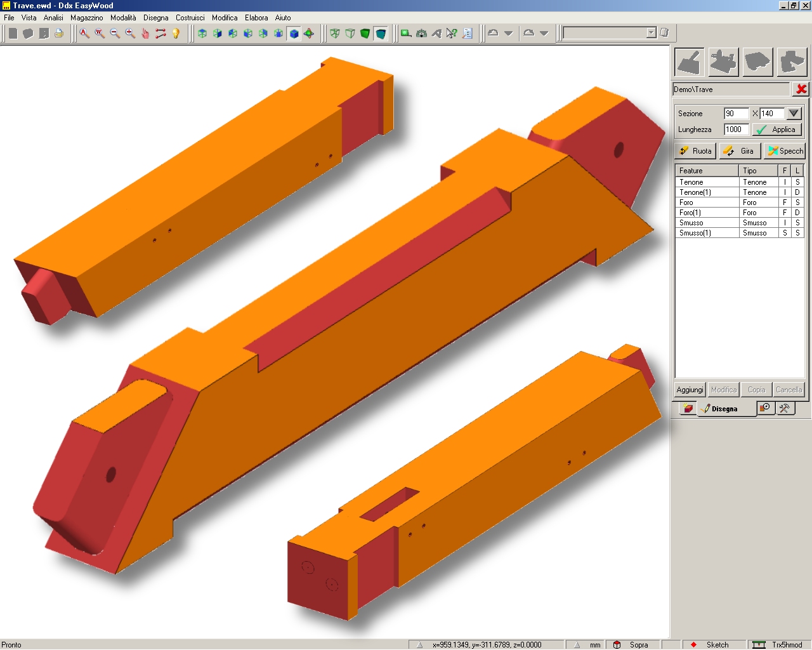Switch to the Disegna tab
This screenshot has width=812, height=650.
pos(724,409)
